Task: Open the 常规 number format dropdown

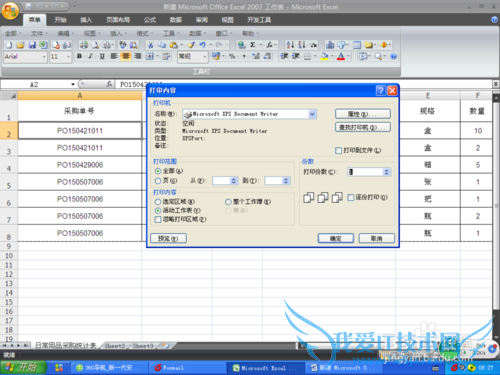Action: point(205,57)
